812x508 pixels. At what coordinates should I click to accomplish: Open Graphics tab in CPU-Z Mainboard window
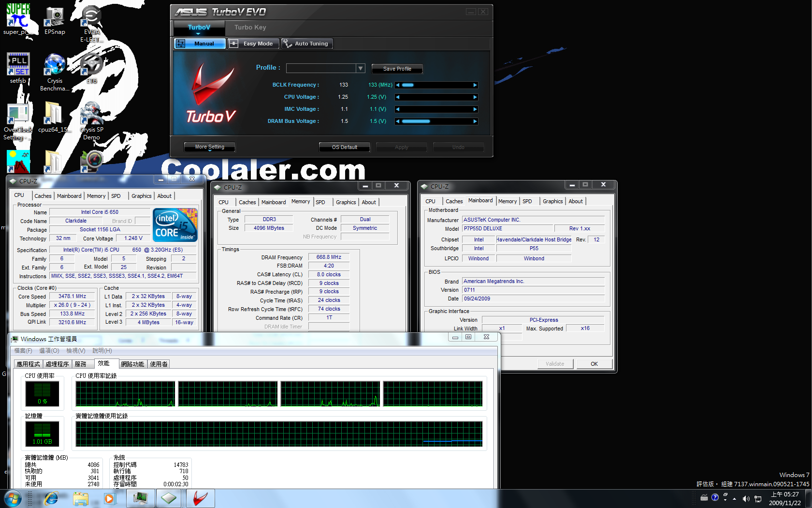click(x=552, y=201)
